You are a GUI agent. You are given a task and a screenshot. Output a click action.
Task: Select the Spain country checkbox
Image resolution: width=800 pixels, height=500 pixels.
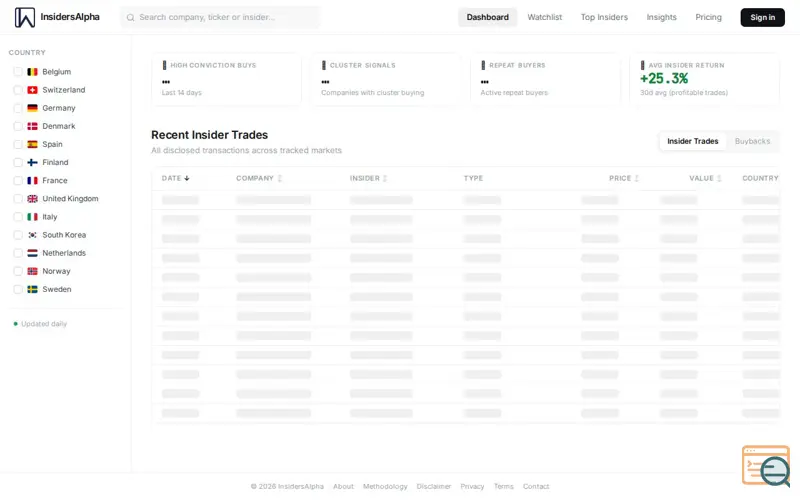(18, 144)
